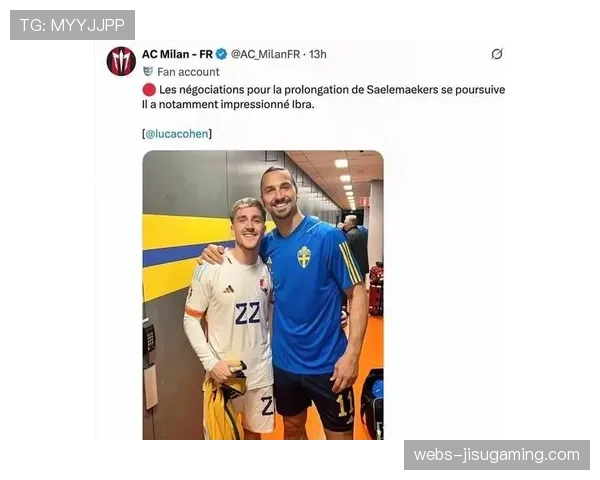Click the yellow wall stripe in the photo
This screenshot has height=480, width=600.
point(187,231)
